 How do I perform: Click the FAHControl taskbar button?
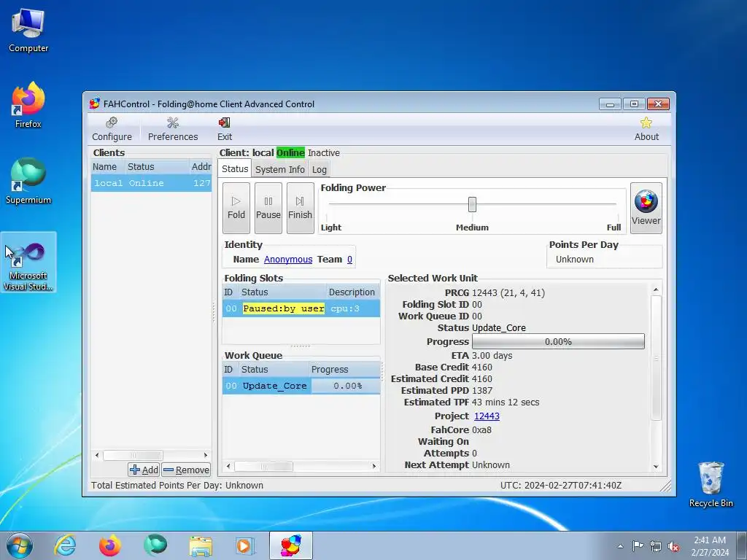(x=291, y=545)
